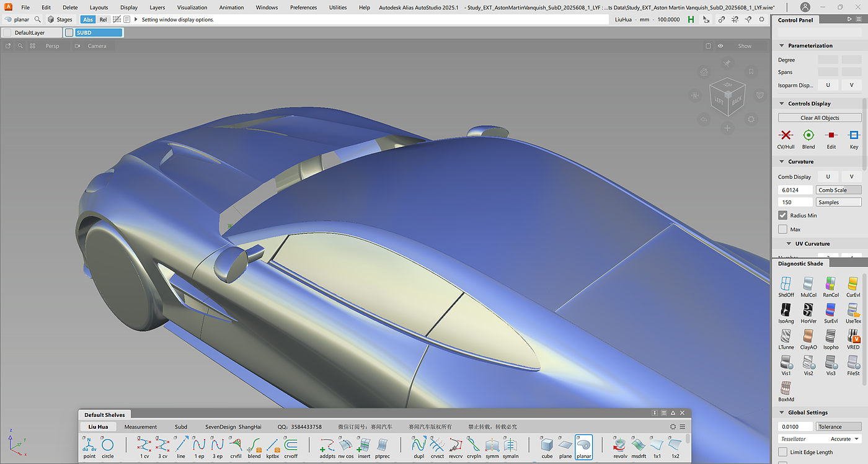Click the revolve tool icon

(620, 445)
